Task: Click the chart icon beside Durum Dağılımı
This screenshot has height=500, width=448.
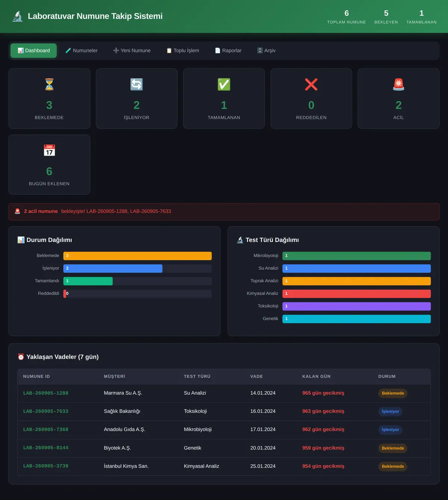Action: [x=21, y=240]
